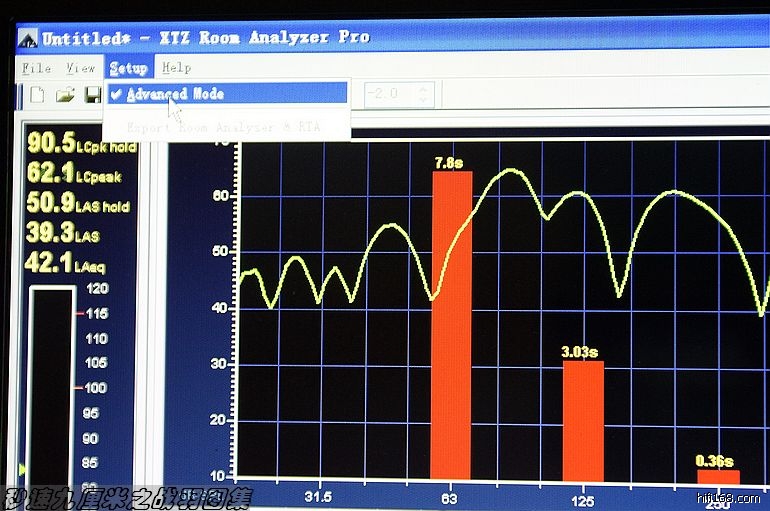Click the New document toolbar icon
The height and width of the screenshot is (511, 770).
[x=38, y=96]
